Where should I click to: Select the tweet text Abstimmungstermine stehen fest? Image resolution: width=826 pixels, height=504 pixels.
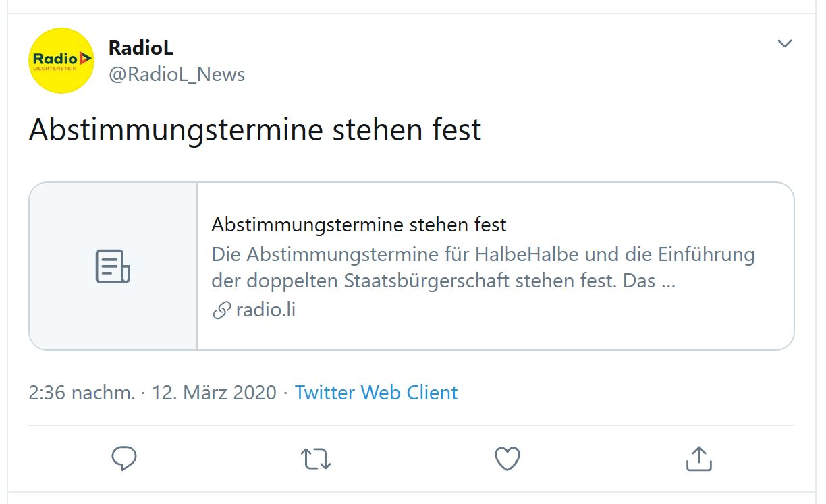[255, 130]
